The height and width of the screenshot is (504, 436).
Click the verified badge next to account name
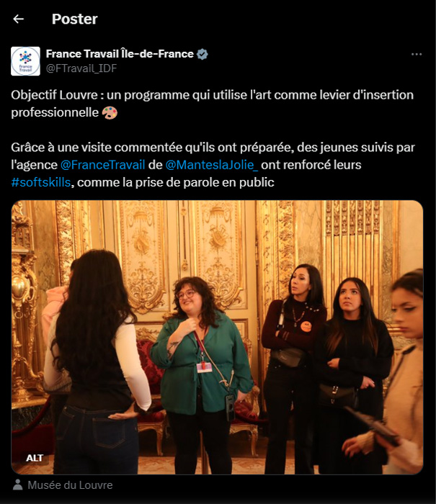(203, 54)
